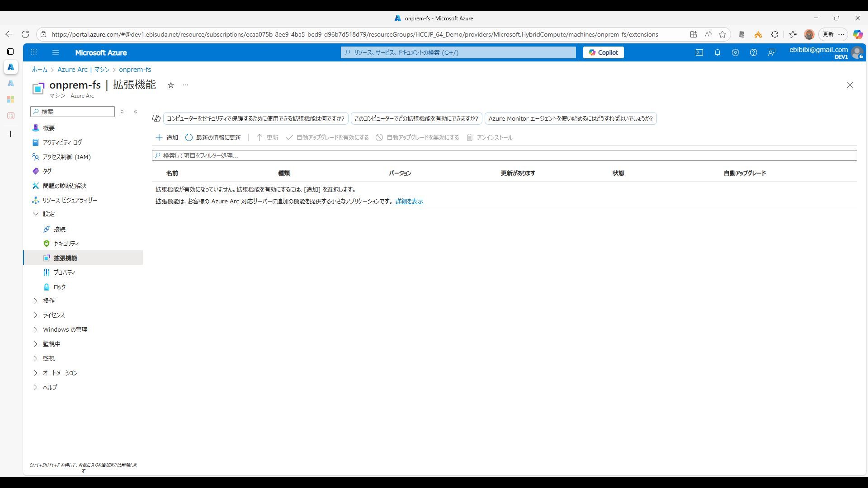Go back in the browser
The image size is (868, 488).
tap(9, 34)
